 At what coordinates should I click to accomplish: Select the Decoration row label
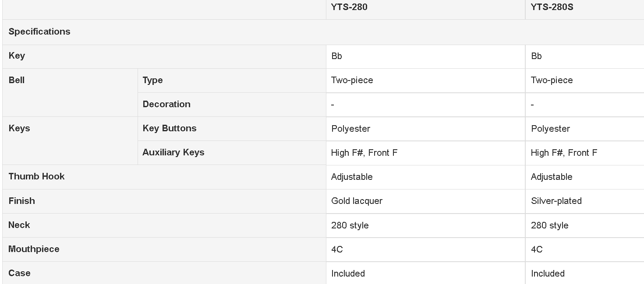coord(166,104)
